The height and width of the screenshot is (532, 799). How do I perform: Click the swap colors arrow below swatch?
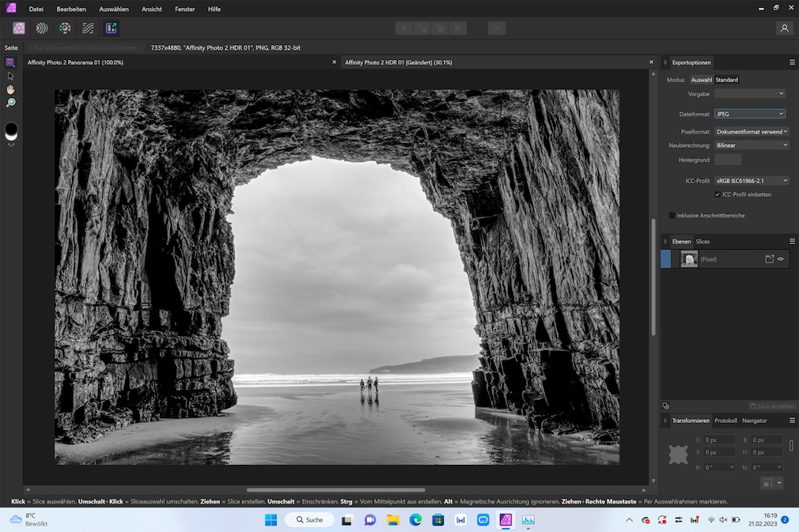(11, 145)
